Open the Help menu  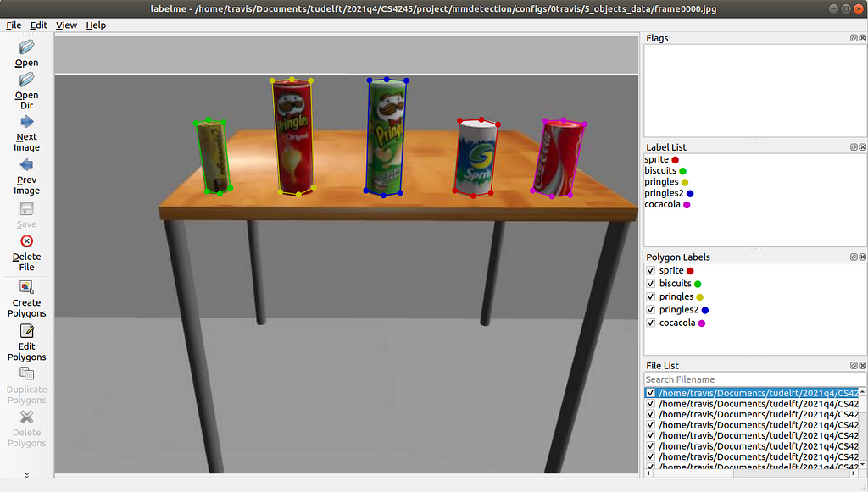96,25
